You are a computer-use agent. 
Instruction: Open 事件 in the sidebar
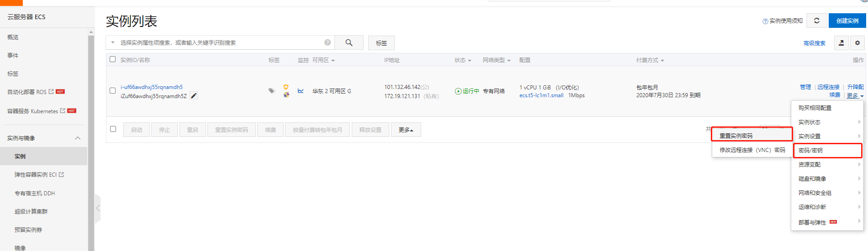(13, 56)
